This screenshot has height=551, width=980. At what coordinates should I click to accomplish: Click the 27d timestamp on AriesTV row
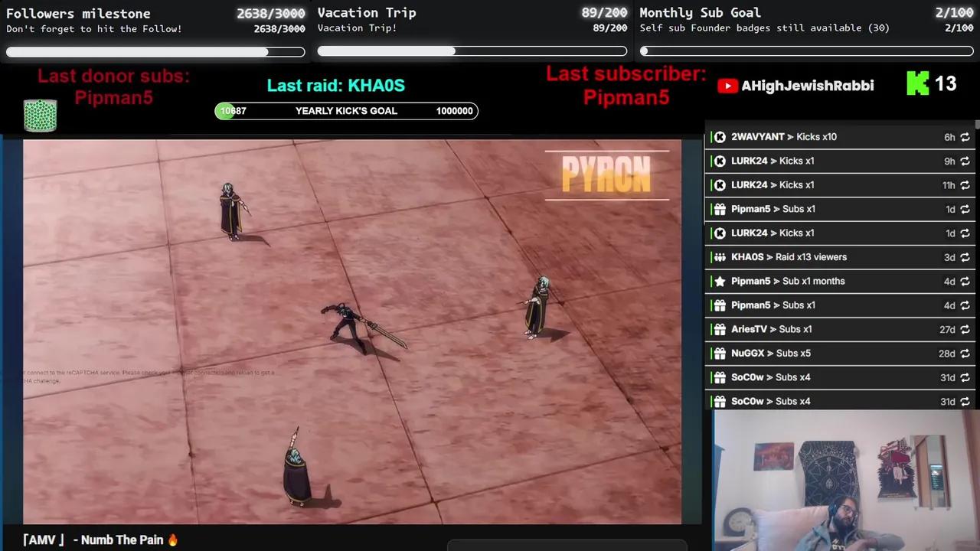tap(947, 329)
